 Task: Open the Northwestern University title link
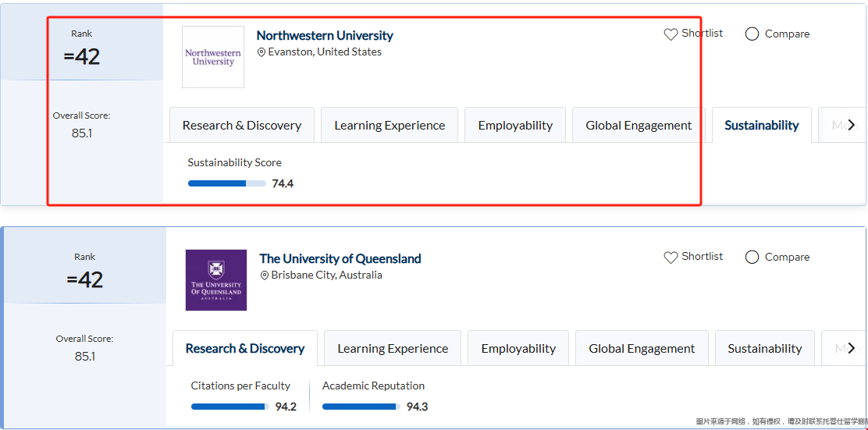pos(325,36)
